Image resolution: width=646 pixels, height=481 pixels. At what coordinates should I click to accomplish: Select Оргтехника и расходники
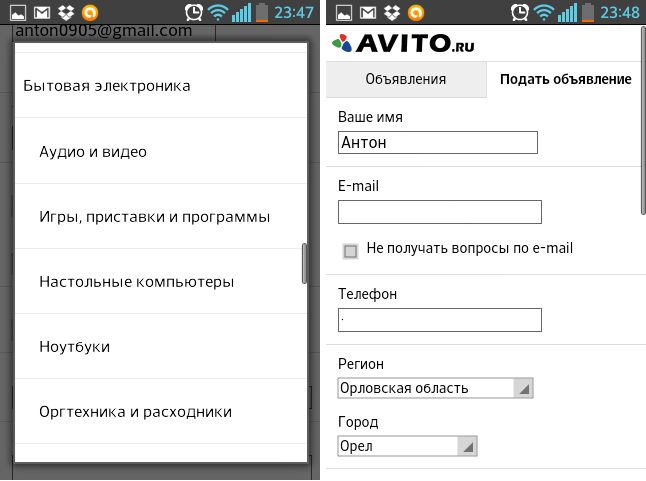(161, 411)
